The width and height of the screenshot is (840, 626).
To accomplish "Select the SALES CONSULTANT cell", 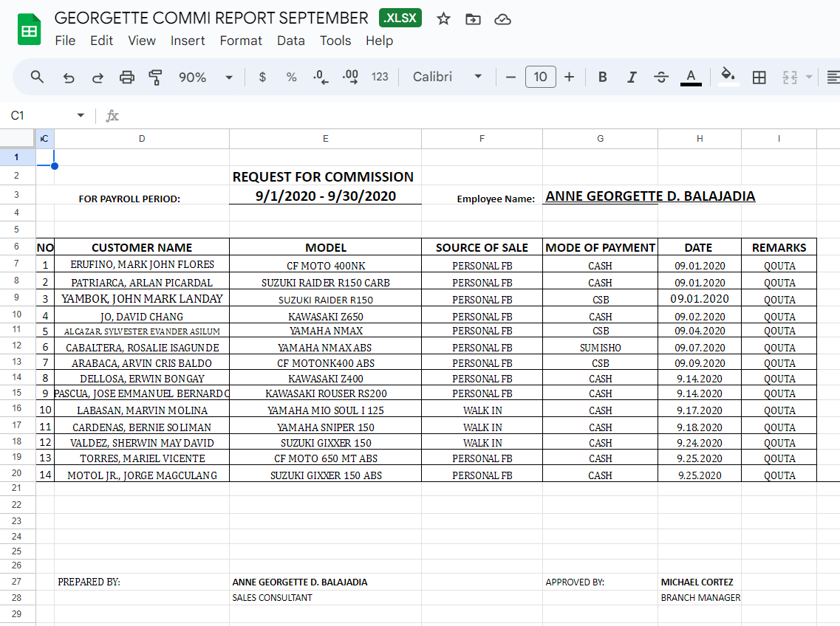I will (326, 598).
